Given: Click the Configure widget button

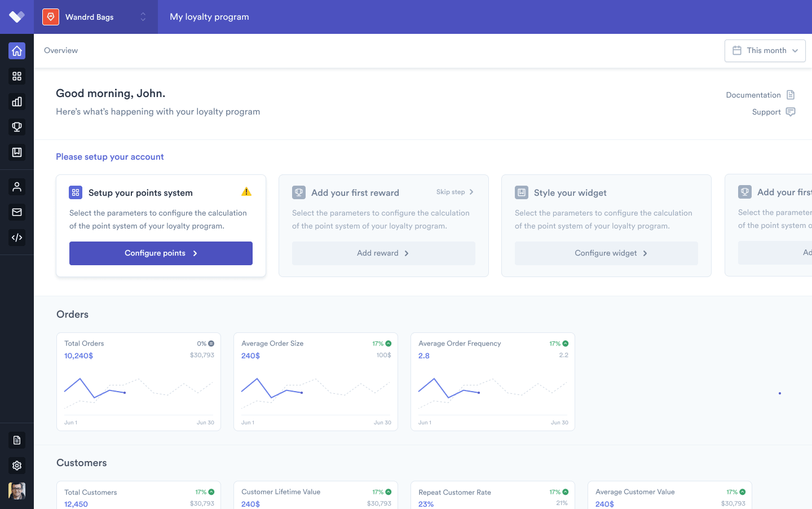Looking at the screenshot, I should coord(606,253).
